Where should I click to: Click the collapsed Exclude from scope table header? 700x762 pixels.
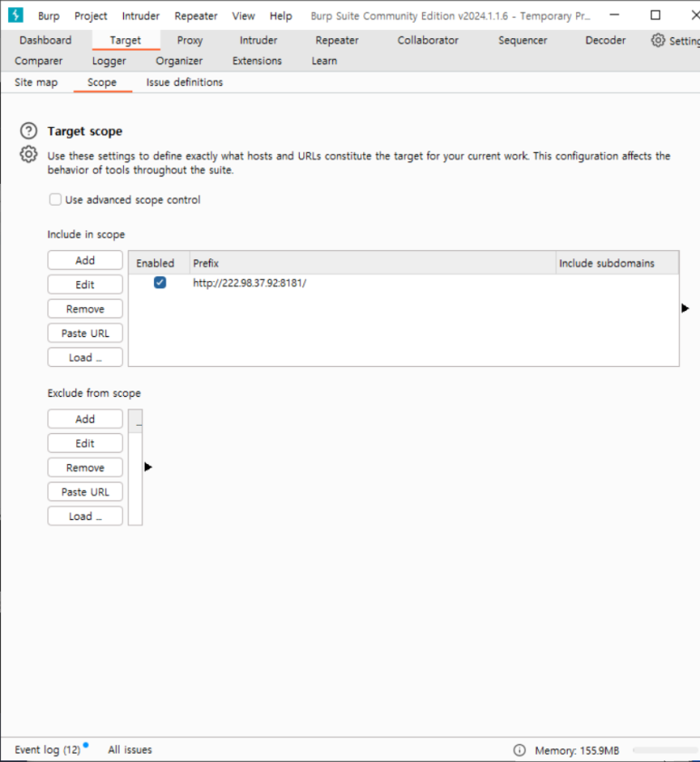[136, 420]
